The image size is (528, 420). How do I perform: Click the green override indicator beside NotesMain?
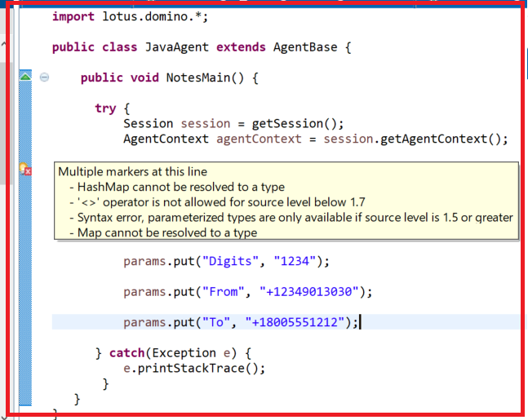coord(25,77)
